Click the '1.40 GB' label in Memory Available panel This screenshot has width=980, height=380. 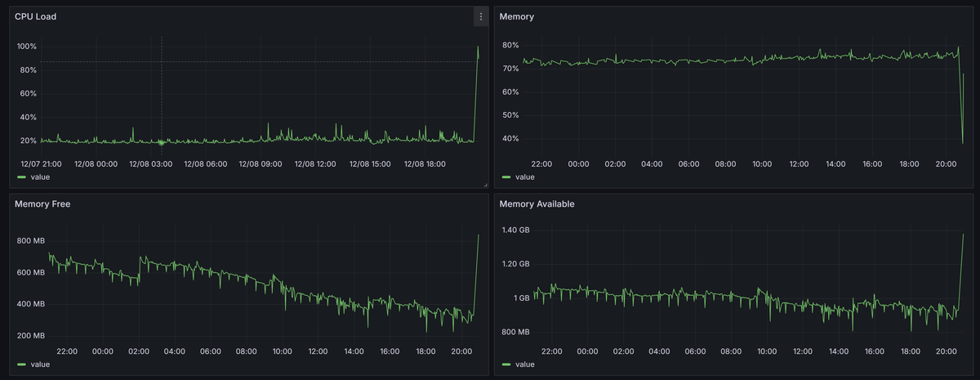point(514,230)
